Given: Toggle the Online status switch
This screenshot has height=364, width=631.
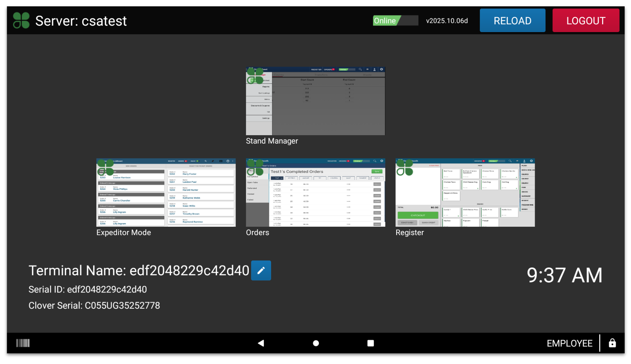Looking at the screenshot, I should [396, 20].
